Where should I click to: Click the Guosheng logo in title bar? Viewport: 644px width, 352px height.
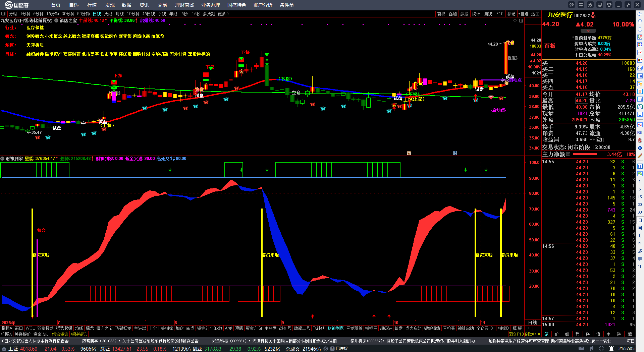click(16, 5)
